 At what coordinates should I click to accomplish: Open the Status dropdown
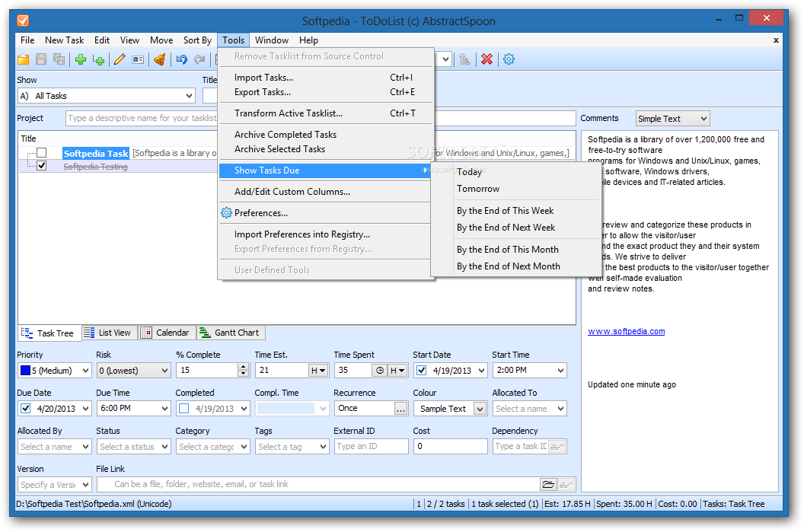[164, 447]
